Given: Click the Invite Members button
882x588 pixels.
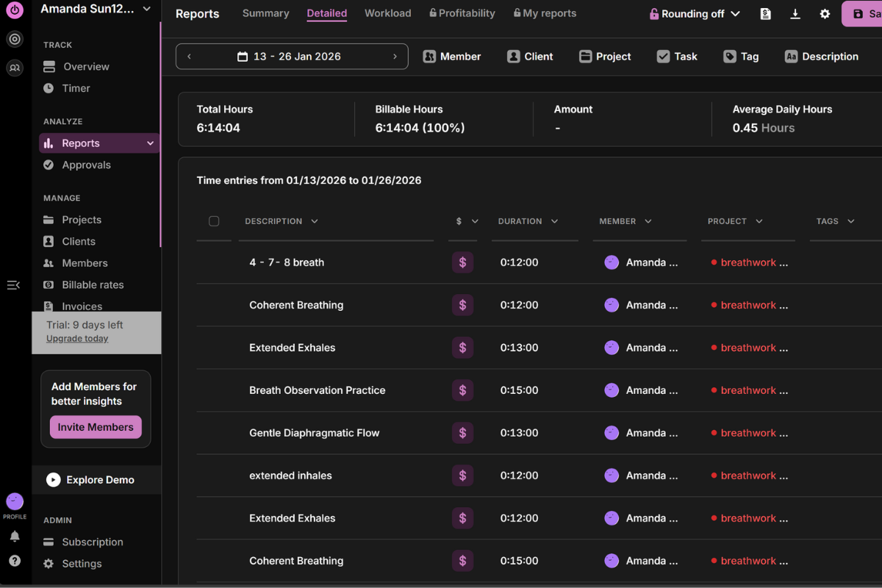Looking at the screenshot, I should (96, 427).
